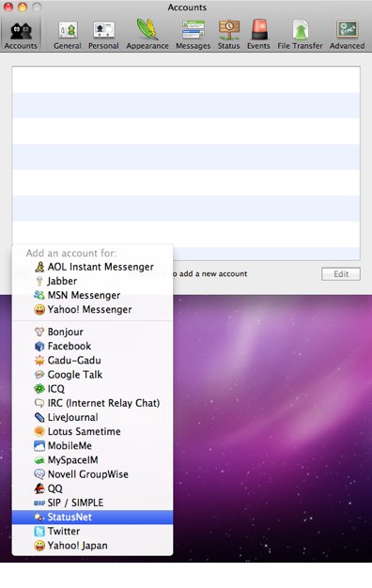Viewport: 372px width, 588px height.
Task: Choose SIP / SIMPLE from the menu
Action: tap(92, 503)
